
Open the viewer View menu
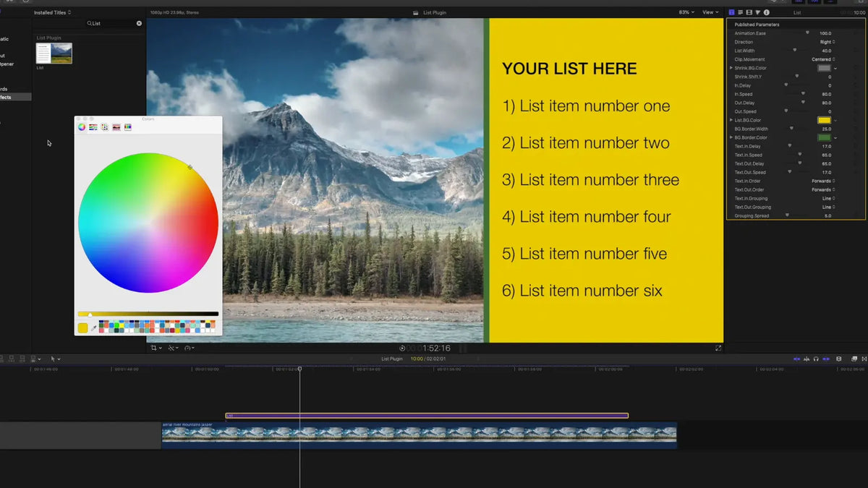pos(711,12)
